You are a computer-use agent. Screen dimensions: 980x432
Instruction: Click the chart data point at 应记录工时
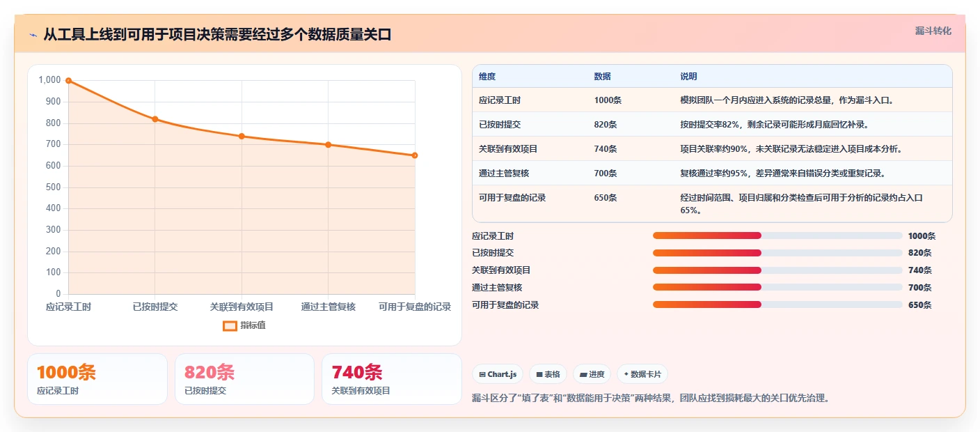point(68,81)
